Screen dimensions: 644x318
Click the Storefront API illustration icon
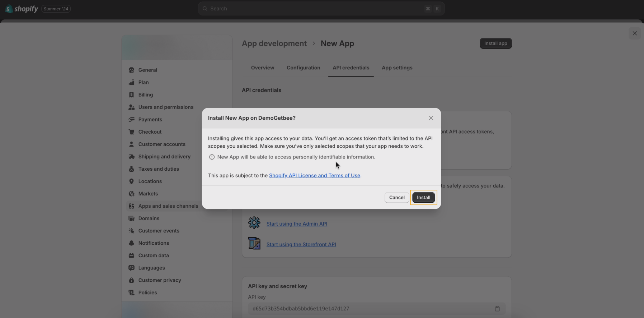(254, 243)
